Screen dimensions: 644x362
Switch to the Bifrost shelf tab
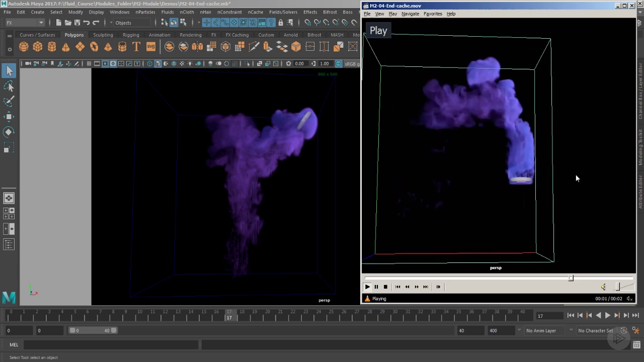coord(314,35)
